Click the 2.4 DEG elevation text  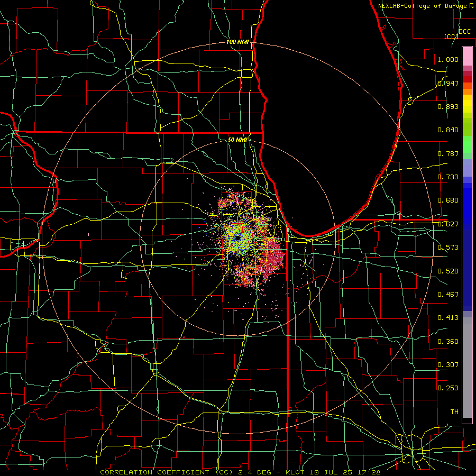[x=255, y=472]
